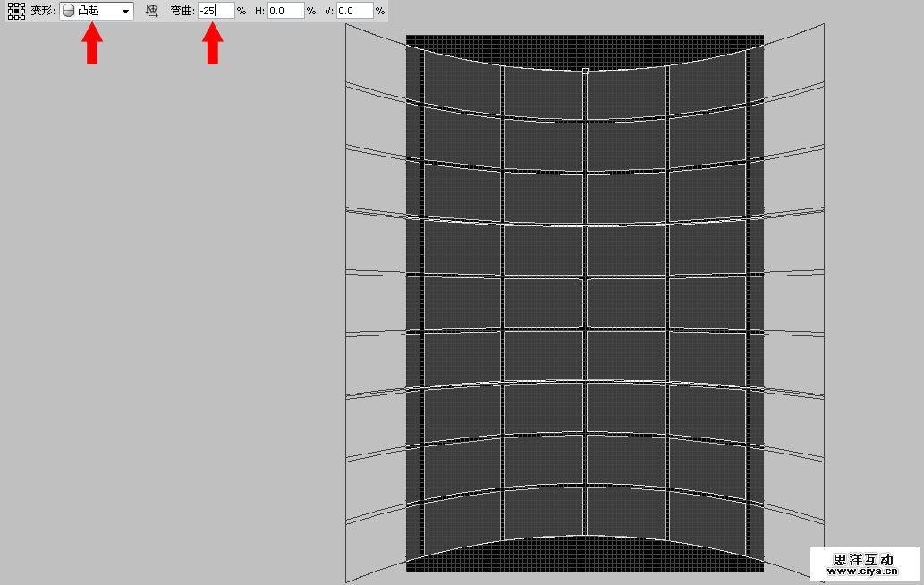Select the top-left reference point square
Image resolution: width=924 pixels, height=585 pixels.
coord(10,4)
